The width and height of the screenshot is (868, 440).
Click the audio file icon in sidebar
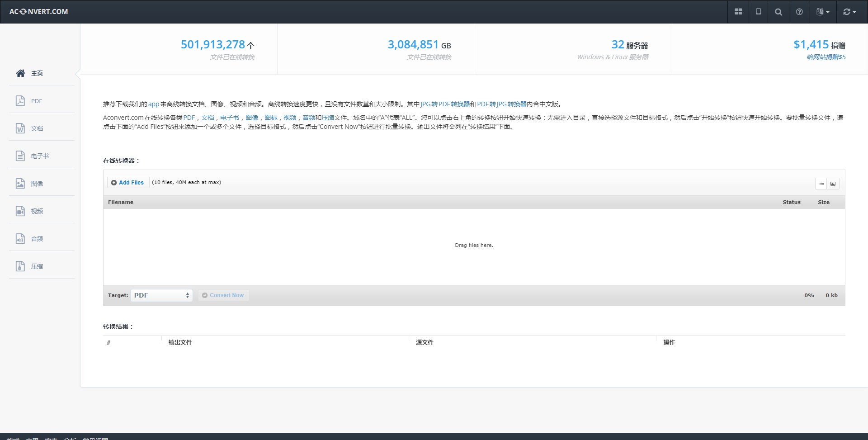(20, 239)
